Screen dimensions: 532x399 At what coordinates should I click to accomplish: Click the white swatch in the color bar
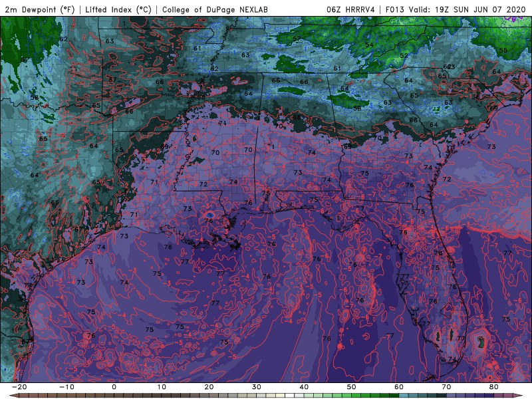coord(290,396)
